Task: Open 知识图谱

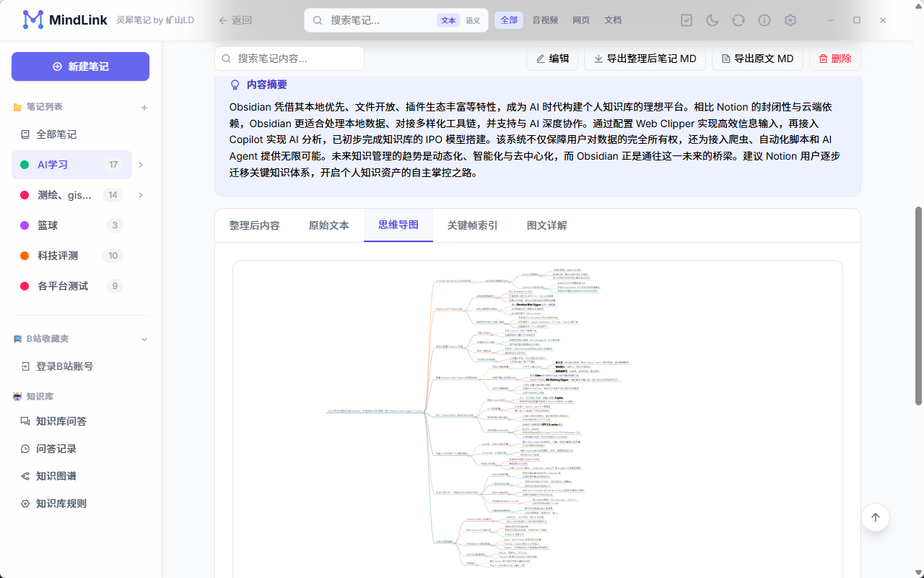Action: 80,476
